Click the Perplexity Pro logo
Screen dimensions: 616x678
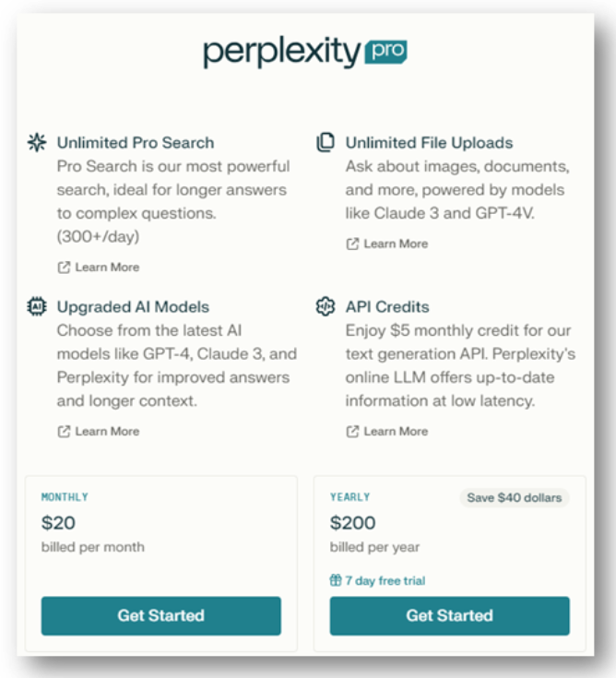[305, 53]
